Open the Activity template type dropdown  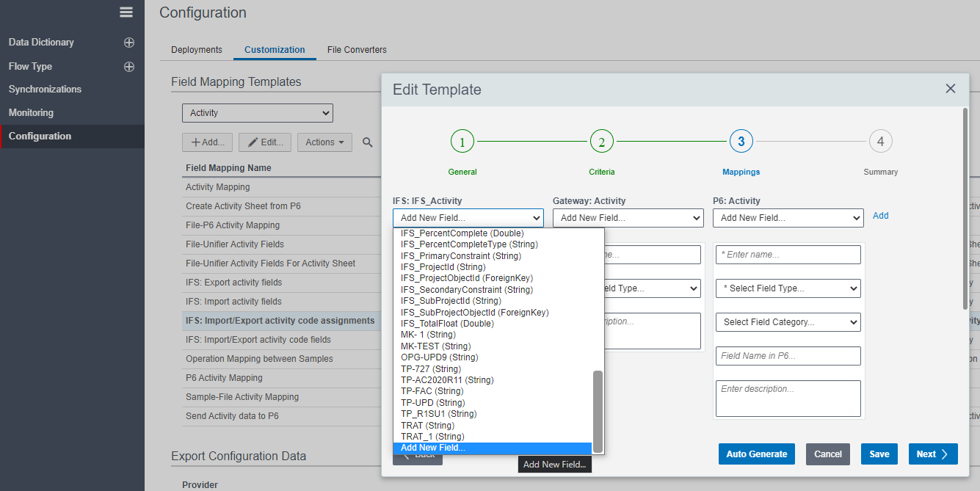point(257,113)
